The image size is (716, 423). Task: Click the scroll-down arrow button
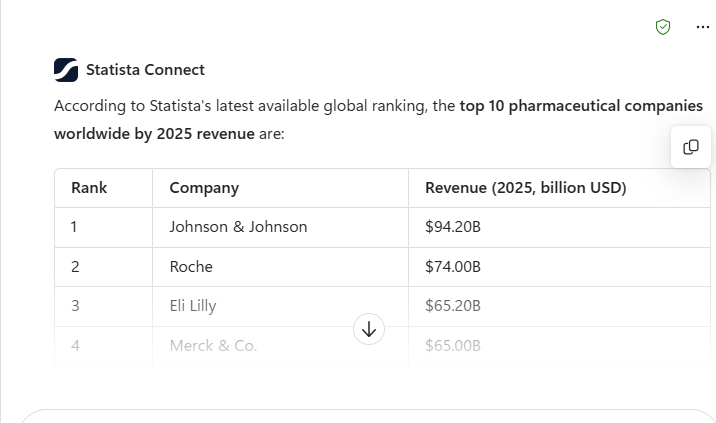click(x=369, y=329)
